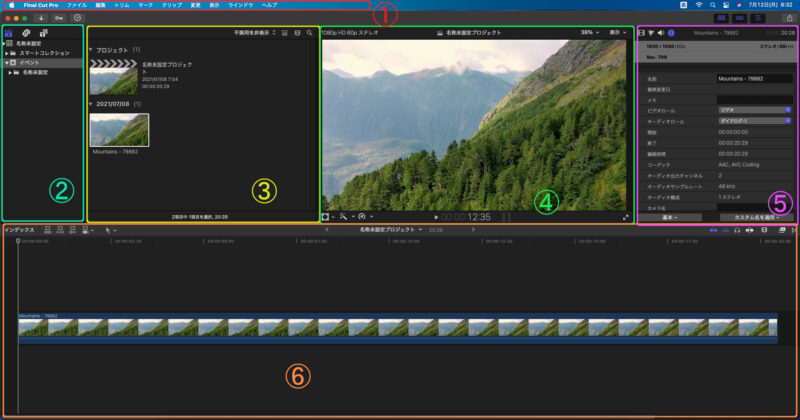Screen dimensions: 800x420
Task: Open the info inspector icon
Action: tap(671, 33)
